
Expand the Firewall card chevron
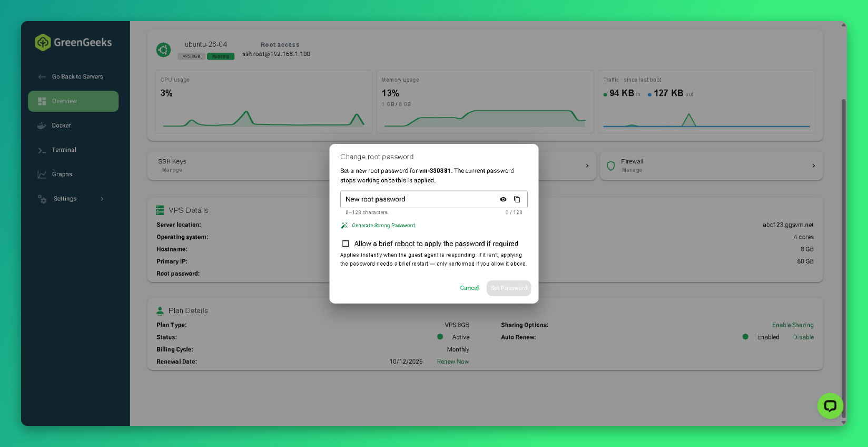click(814, 166)
